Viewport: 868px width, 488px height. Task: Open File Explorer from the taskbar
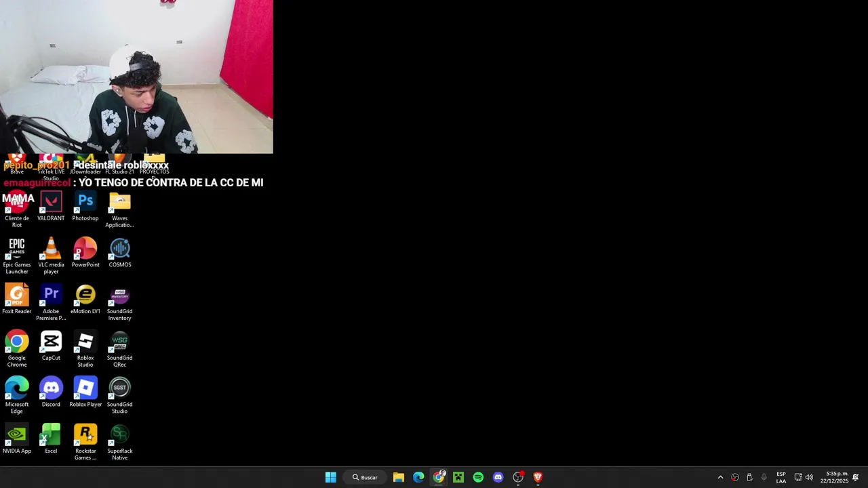point(399,477)
